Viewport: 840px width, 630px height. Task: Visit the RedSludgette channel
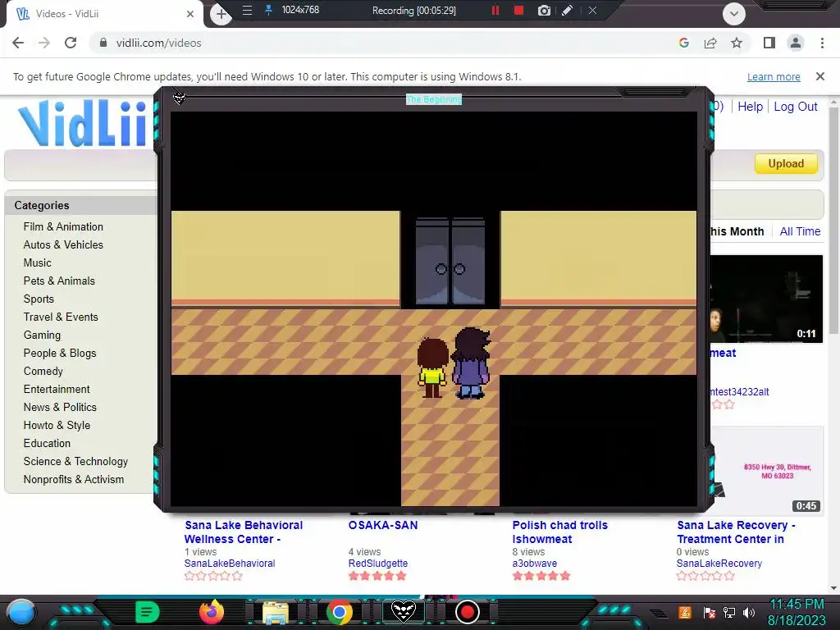pos(377,564)
